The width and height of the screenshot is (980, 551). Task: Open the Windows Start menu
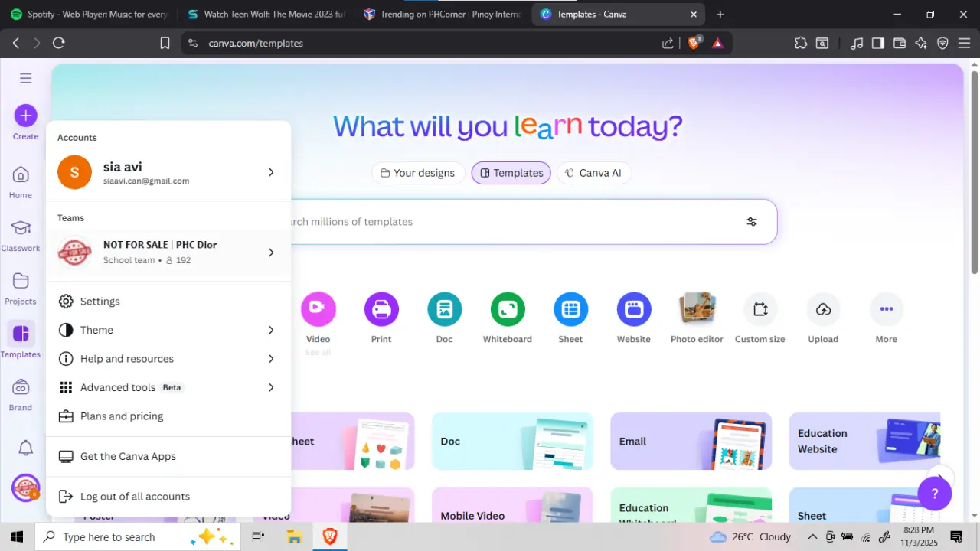tap(17, 536)
